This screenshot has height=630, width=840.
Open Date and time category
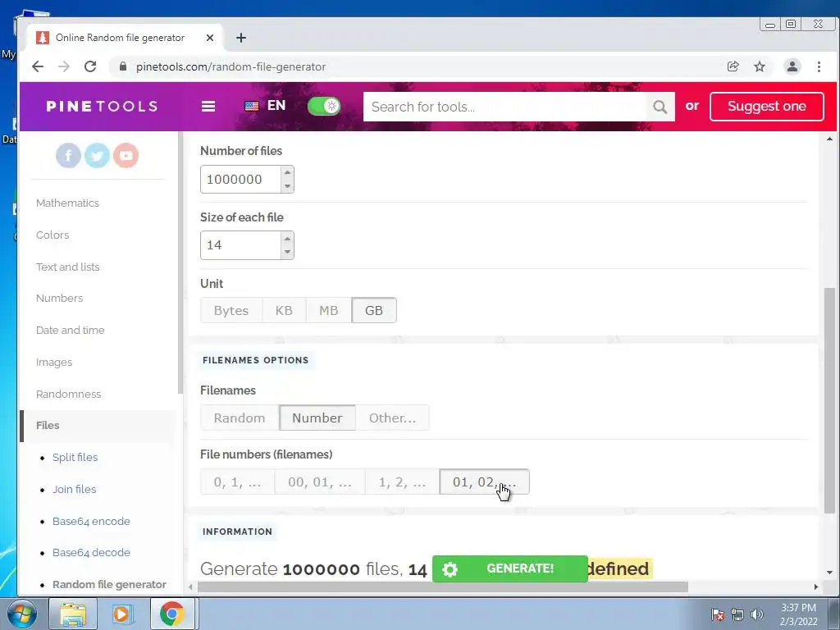[71, 331]
